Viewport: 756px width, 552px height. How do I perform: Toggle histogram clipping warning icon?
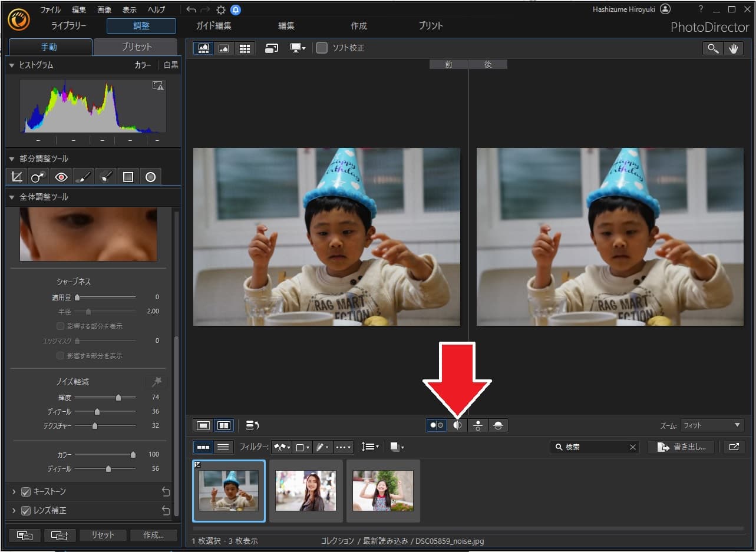(158, 86)
